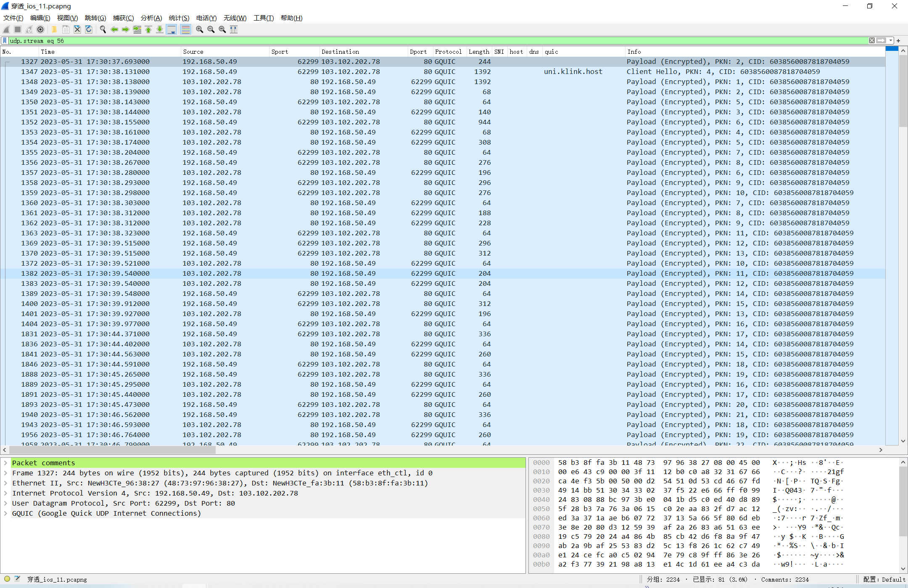Click the edit capture comment status icon
Viewport: 908px width, 588px height.
tap(17, 579)
